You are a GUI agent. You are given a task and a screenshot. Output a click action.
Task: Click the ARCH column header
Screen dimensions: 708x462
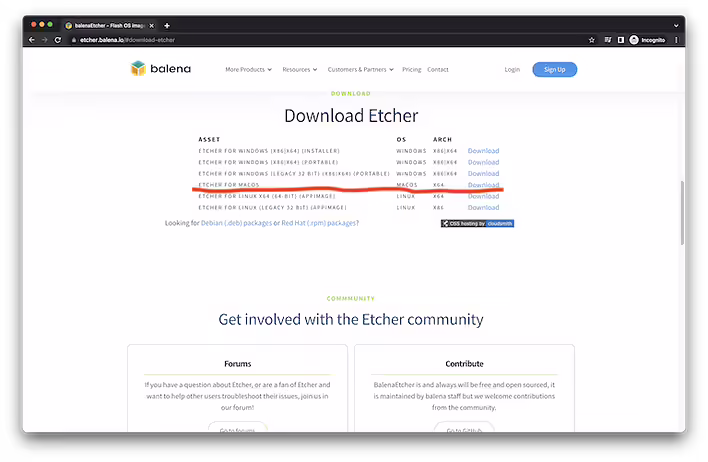click(442, 140)
